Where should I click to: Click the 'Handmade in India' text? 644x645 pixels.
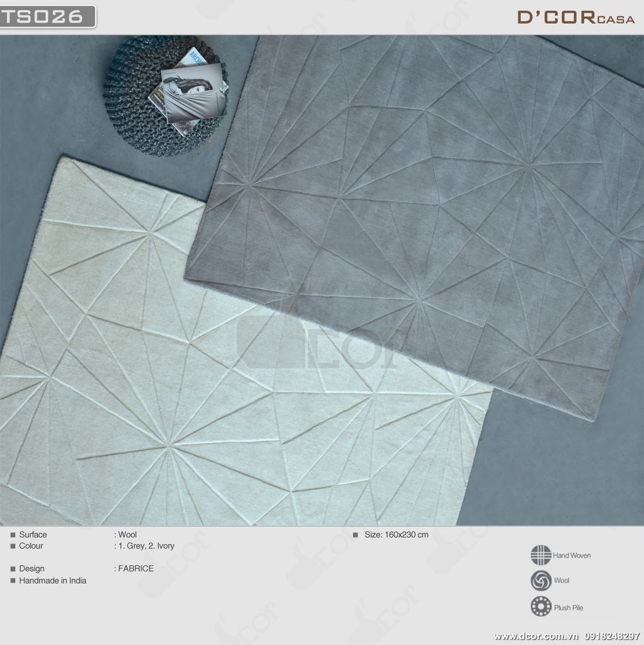[x=53, y=580]
